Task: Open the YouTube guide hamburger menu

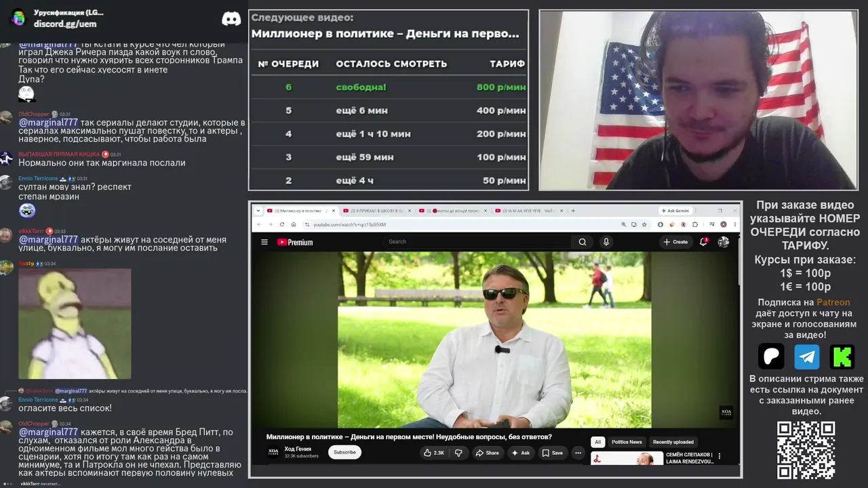Action: 264,242
